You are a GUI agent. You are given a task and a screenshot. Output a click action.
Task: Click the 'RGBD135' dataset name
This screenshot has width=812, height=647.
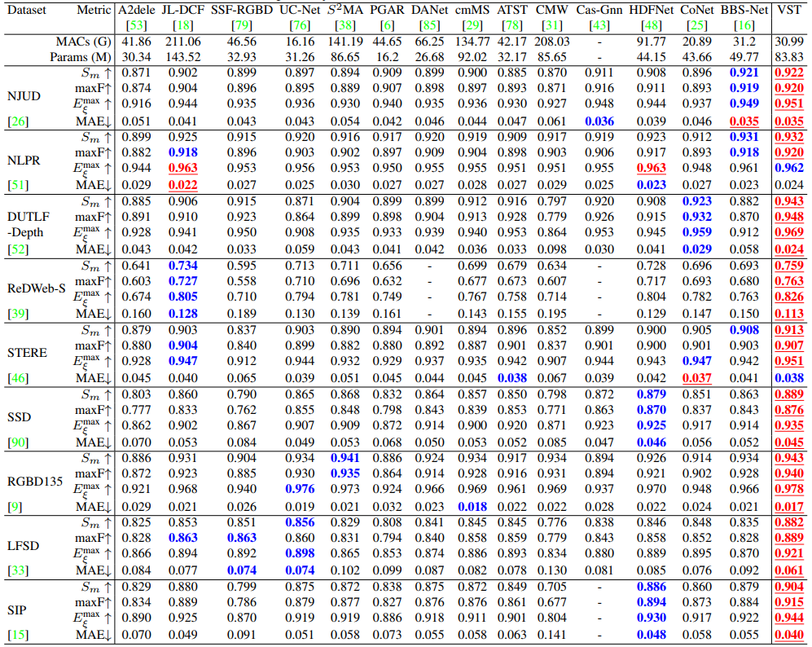pos(35,482)
